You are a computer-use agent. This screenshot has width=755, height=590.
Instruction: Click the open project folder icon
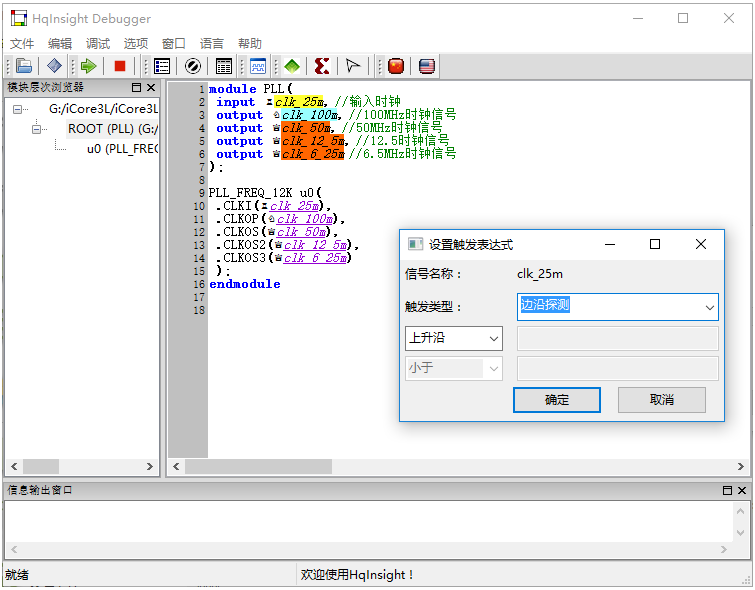pos(24,66)
